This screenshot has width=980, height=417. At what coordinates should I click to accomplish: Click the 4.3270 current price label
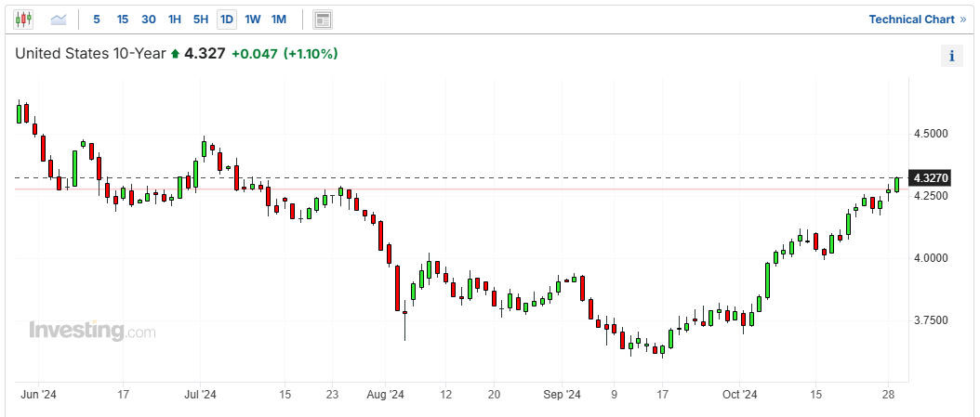click(931, 178)
